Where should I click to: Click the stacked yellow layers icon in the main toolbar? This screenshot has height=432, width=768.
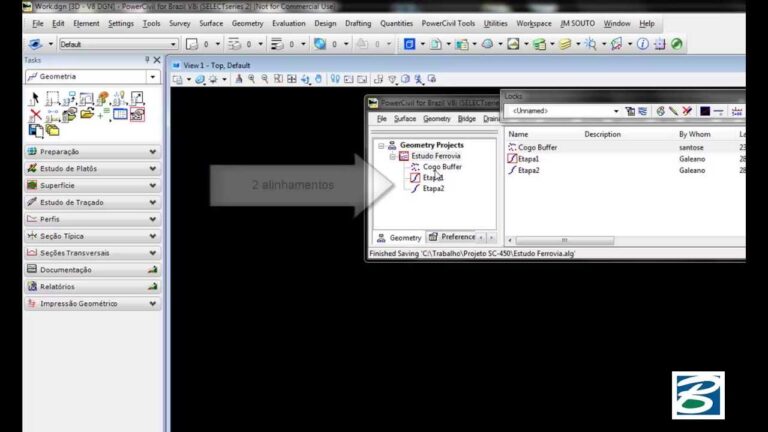(x=565, y=44)
